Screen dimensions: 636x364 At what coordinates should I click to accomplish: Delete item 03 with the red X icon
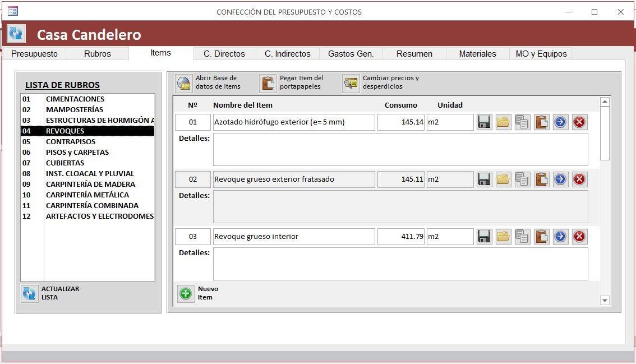click(x=579, y=237)
